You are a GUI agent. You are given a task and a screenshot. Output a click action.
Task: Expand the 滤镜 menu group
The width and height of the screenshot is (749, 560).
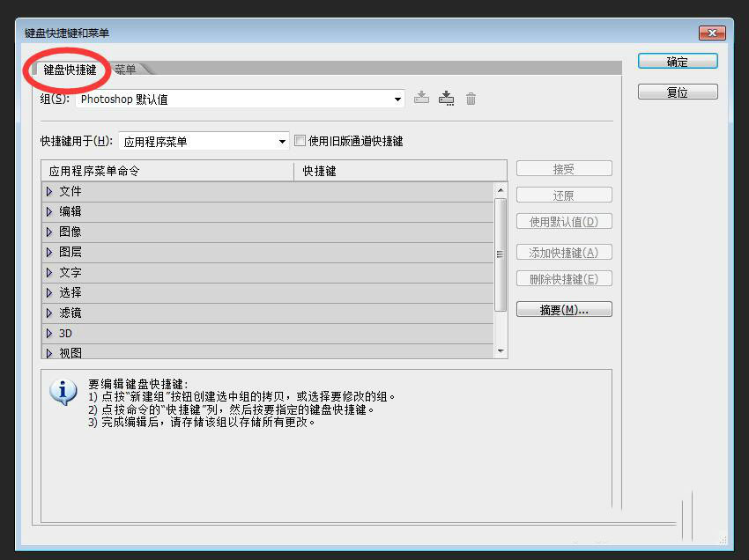coord(49,313)
